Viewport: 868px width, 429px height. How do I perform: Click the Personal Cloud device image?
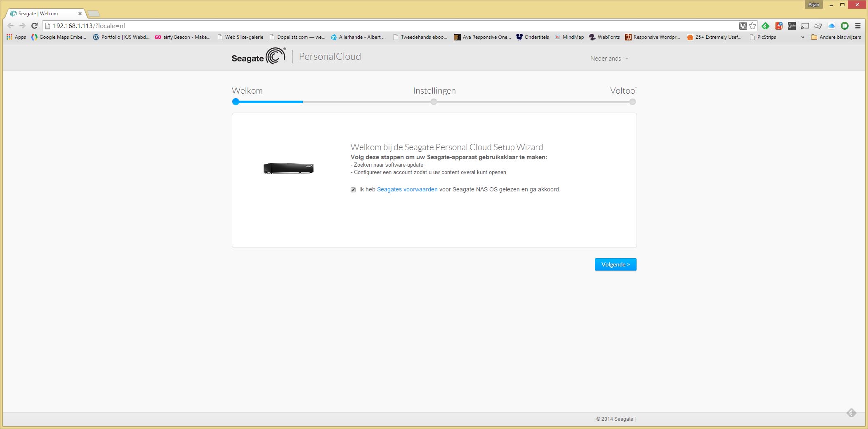pyautogui.click(x=288, y=168)
